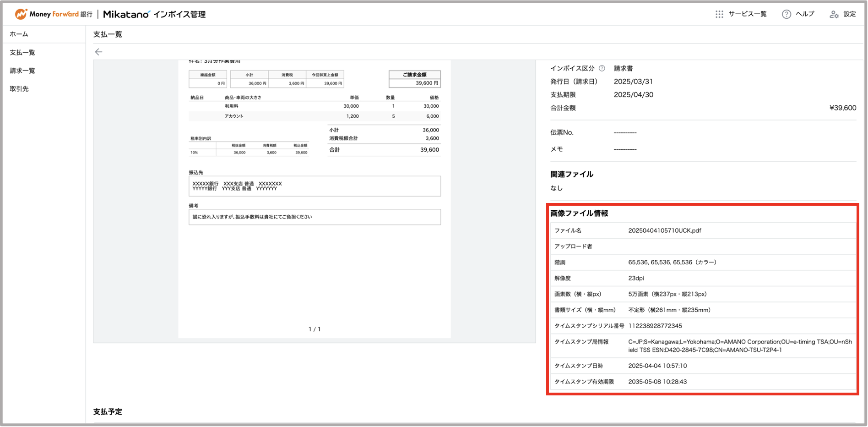Click the 支払期限 value 2025/04/30
The height and width of the screenshot is (427, 868).
pos(633,95)
